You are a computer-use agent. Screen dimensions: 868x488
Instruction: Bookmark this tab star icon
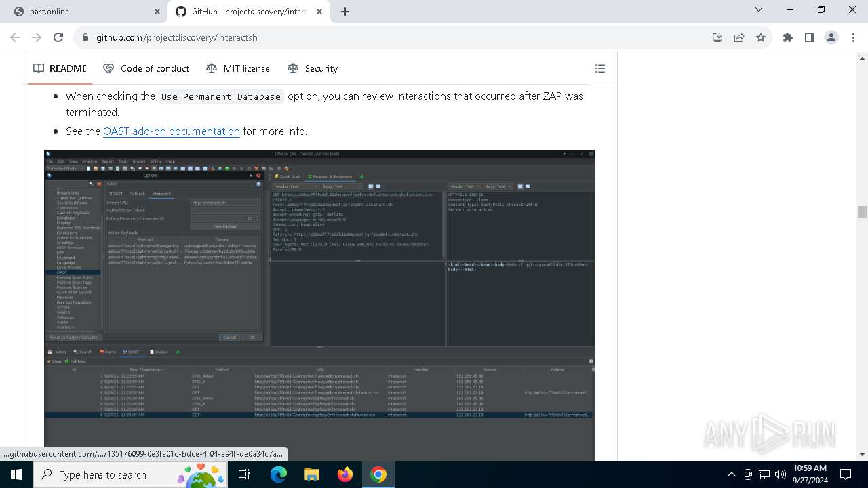[x=761, y=37]
